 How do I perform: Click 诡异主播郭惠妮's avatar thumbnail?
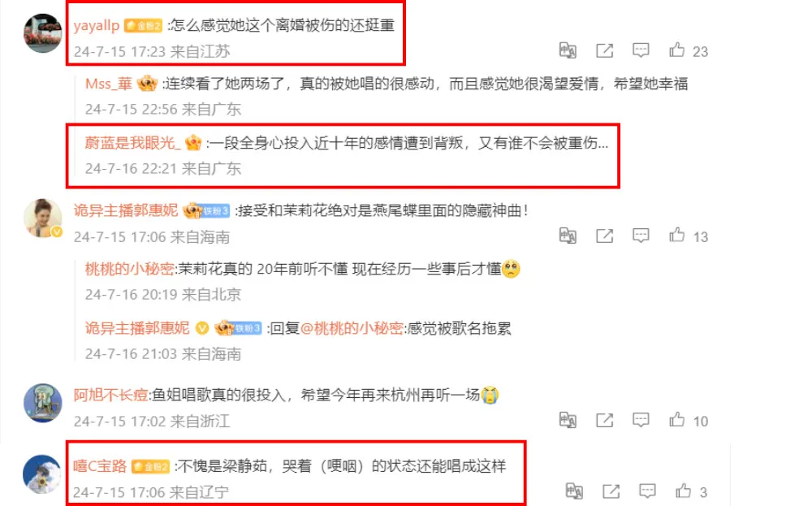(43, 218)
